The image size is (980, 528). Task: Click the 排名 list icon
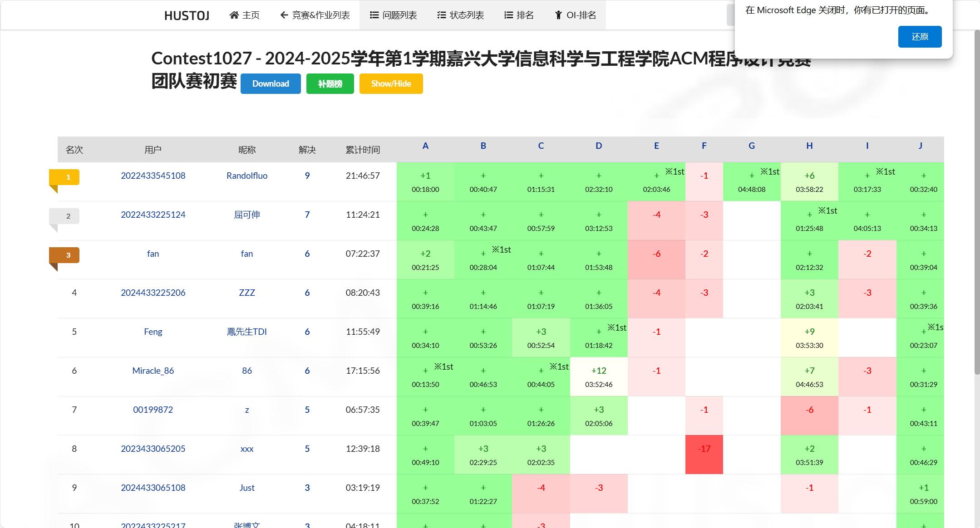(507, 15)
